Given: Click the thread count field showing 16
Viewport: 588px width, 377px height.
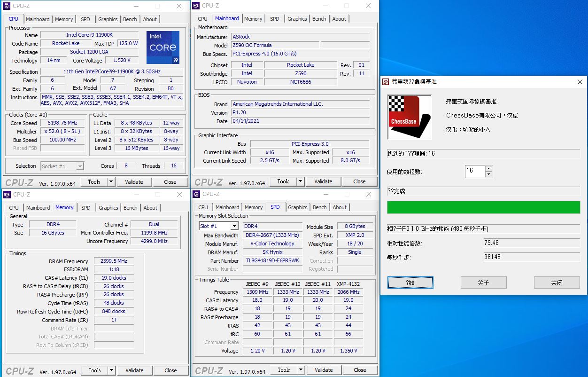Looking at the screenshot, I should tap(475, 171).
